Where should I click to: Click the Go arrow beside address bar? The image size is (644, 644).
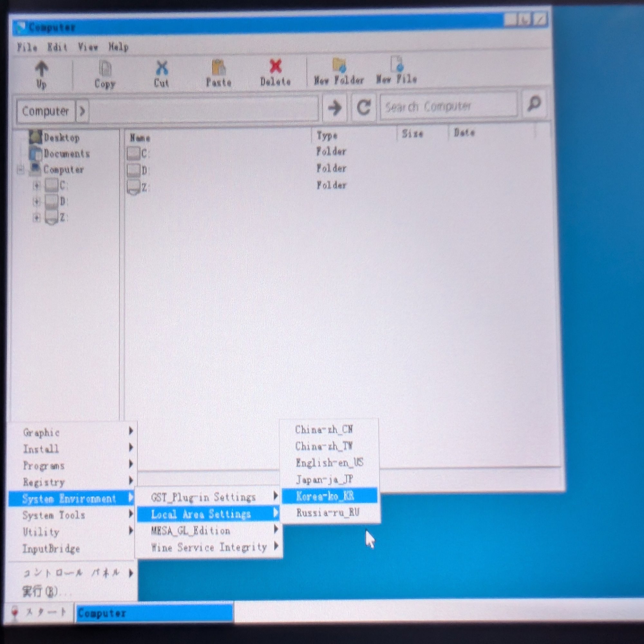click(334, 108)
